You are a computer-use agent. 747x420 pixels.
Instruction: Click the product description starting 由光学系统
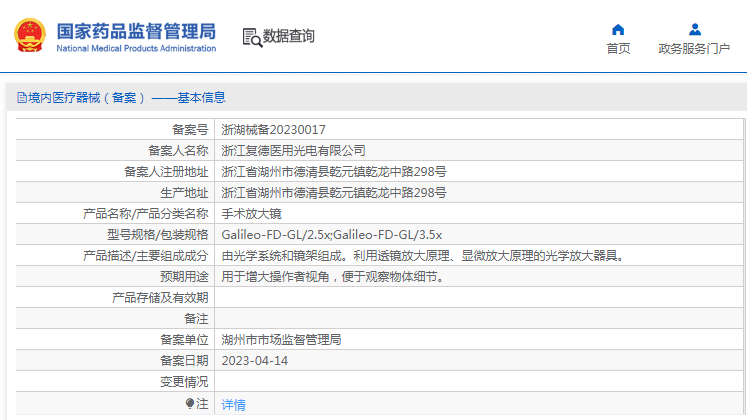[x=423, y=256]
